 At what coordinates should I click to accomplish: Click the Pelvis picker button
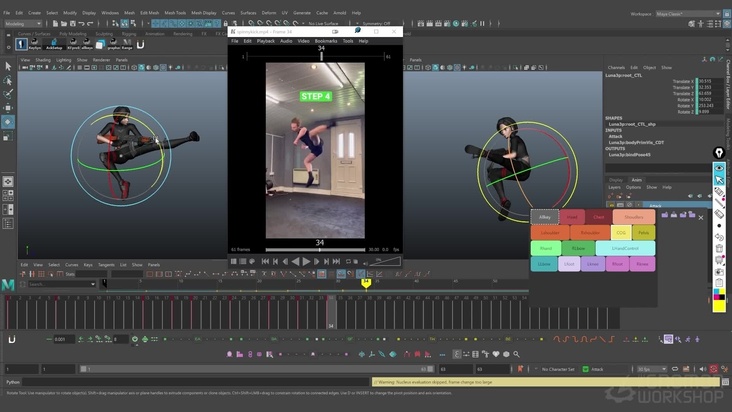point(643,232)
